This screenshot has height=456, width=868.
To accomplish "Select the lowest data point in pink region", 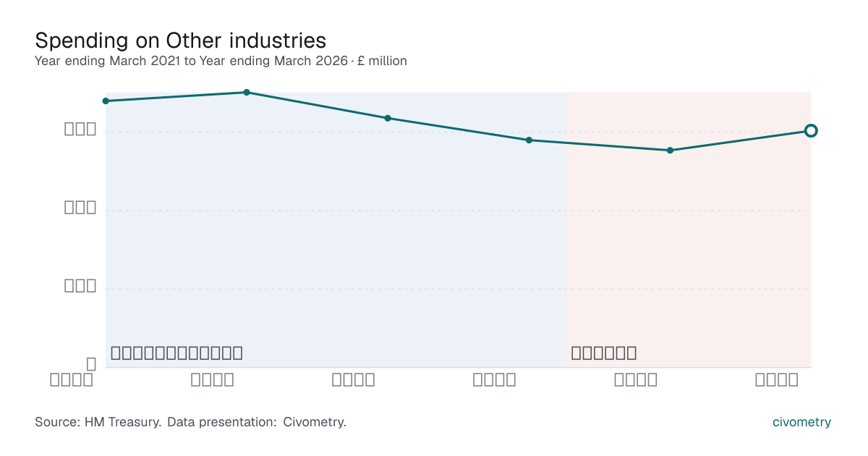I will click(670, 151).
